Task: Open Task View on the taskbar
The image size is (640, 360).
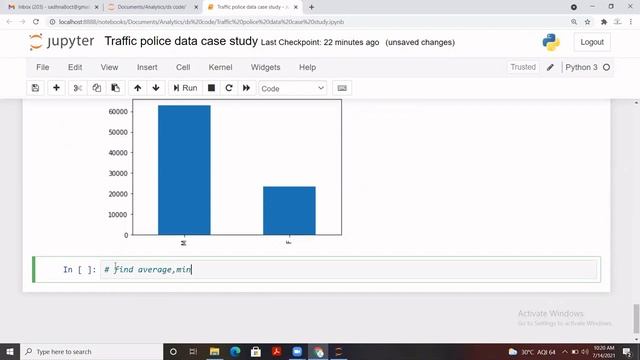Action: coord(193,351)
